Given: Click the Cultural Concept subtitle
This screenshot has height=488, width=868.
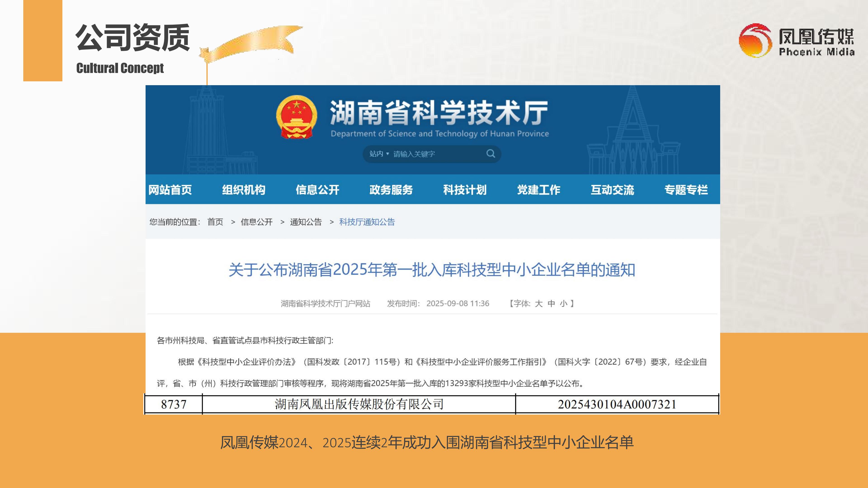Looking at the screenshot, I should coord(120,68).
